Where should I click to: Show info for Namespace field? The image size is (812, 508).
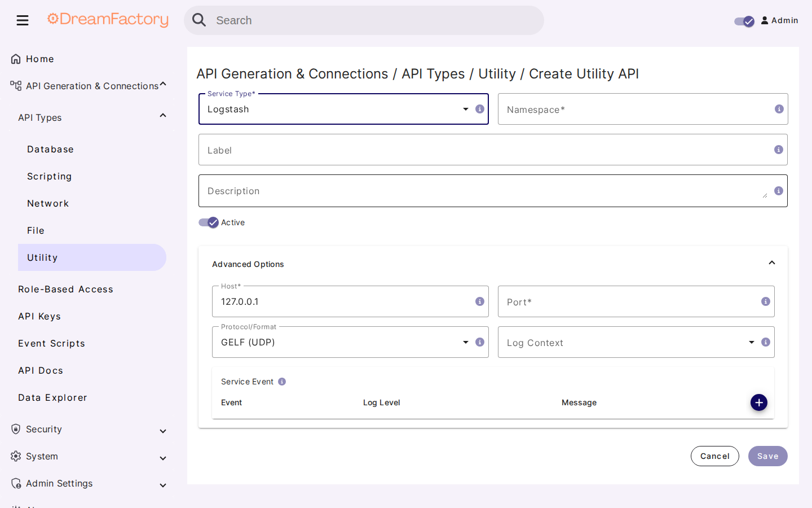tap(779, 109)
